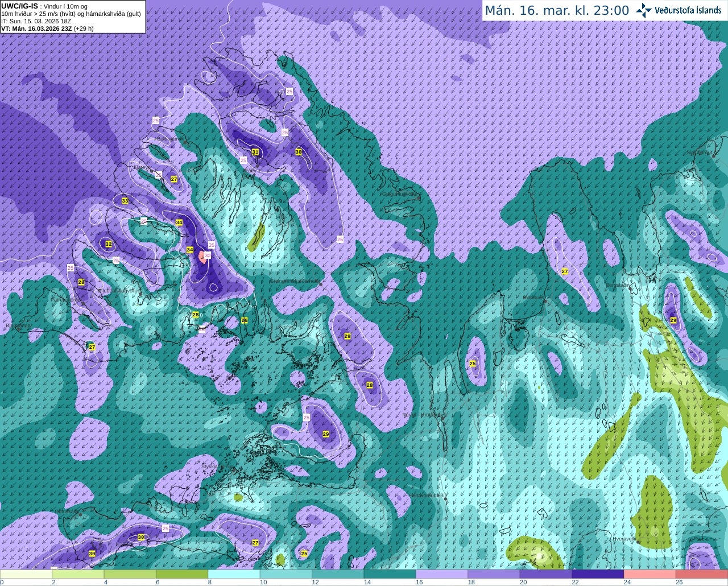Click the 'IT: Sun. 15. 03. 2026 18Z' line
This screenshot has height=586, width=728.
click(x=36, y=21)
